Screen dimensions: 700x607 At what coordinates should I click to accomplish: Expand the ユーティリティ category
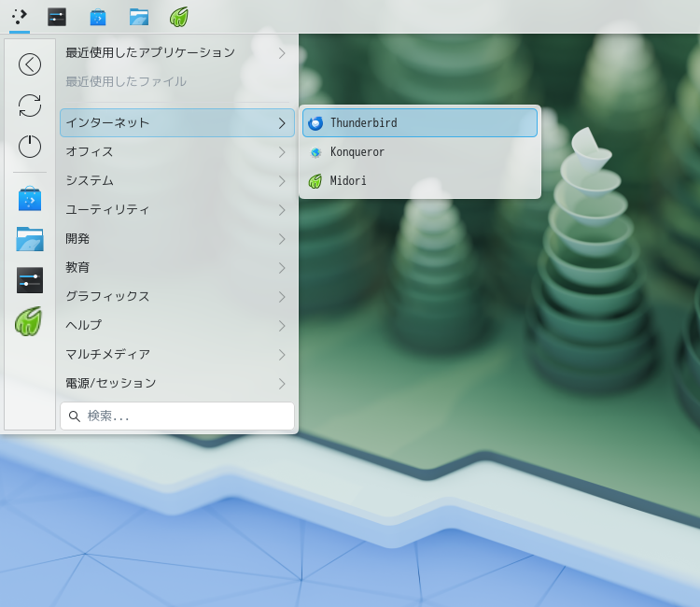(x=177, y=210)
